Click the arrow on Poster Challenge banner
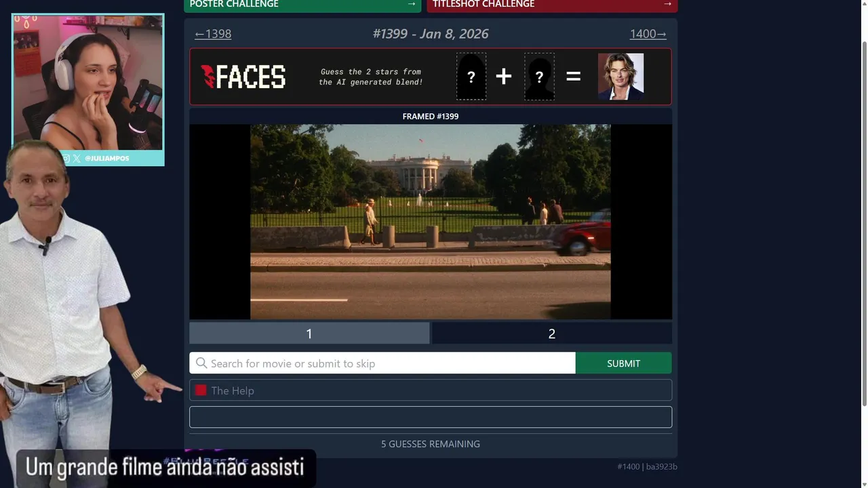 pyautogui.click(x=411, y=4)
